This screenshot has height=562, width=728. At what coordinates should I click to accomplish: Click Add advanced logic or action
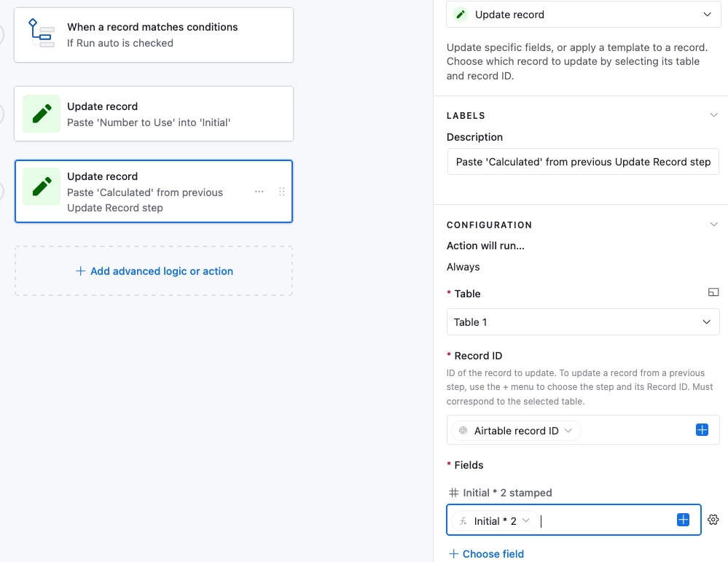pos(154,271)
